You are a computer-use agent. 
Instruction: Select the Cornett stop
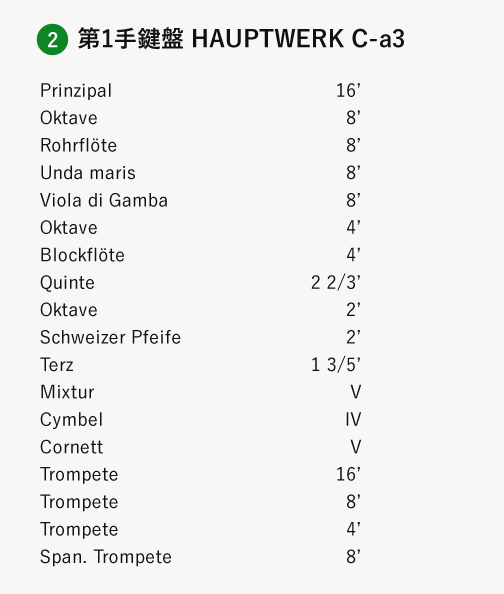point(200,447)
